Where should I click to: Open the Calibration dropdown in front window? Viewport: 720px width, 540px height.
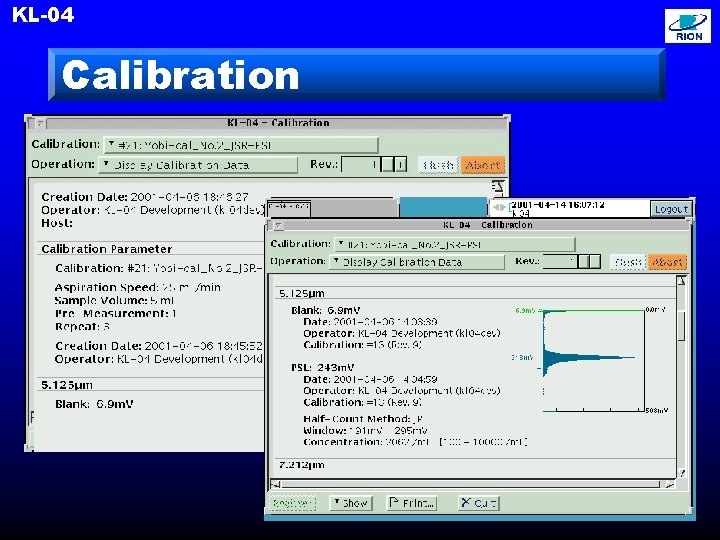pos(455,244)
